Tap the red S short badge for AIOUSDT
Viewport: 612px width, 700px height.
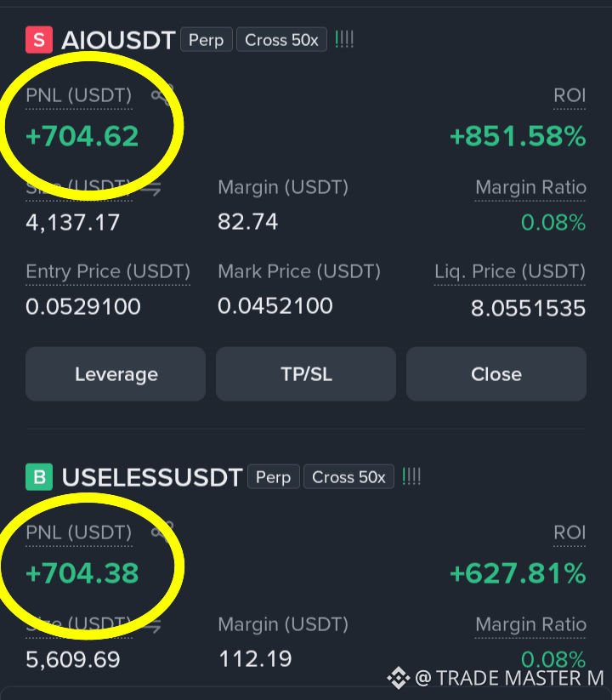[39, 40]
